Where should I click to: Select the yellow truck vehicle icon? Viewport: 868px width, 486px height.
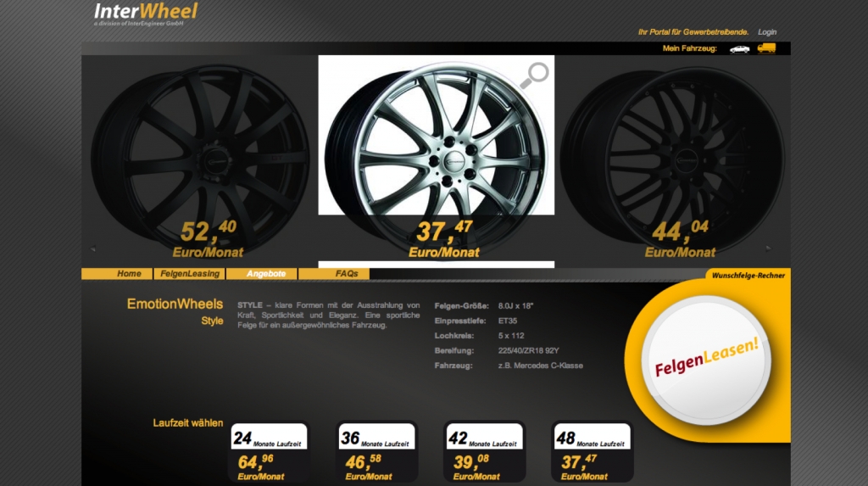(x=766, y=48)
